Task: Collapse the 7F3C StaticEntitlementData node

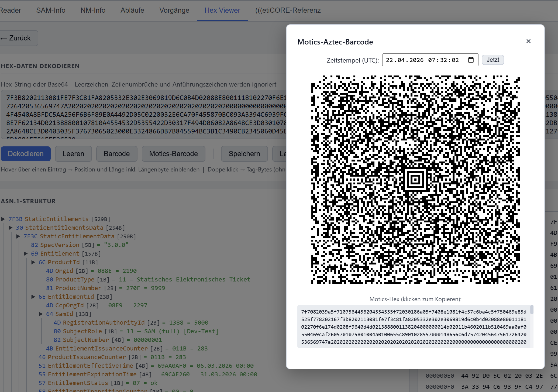Action: [18, 236]
